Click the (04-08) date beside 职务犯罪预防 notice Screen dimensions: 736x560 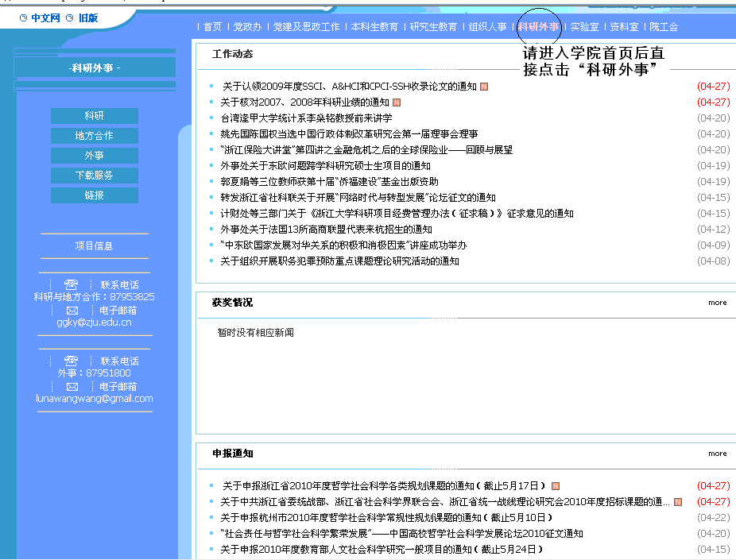714,261
